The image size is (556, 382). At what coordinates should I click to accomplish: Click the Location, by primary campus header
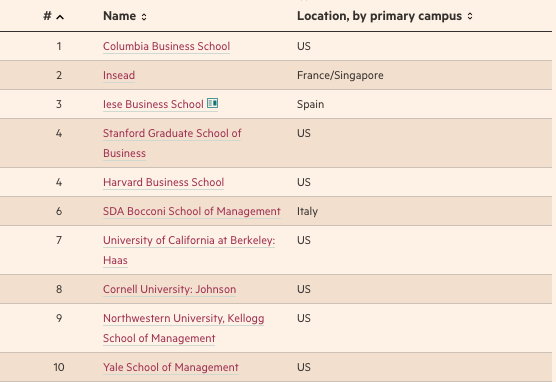[x=379, y=16]
